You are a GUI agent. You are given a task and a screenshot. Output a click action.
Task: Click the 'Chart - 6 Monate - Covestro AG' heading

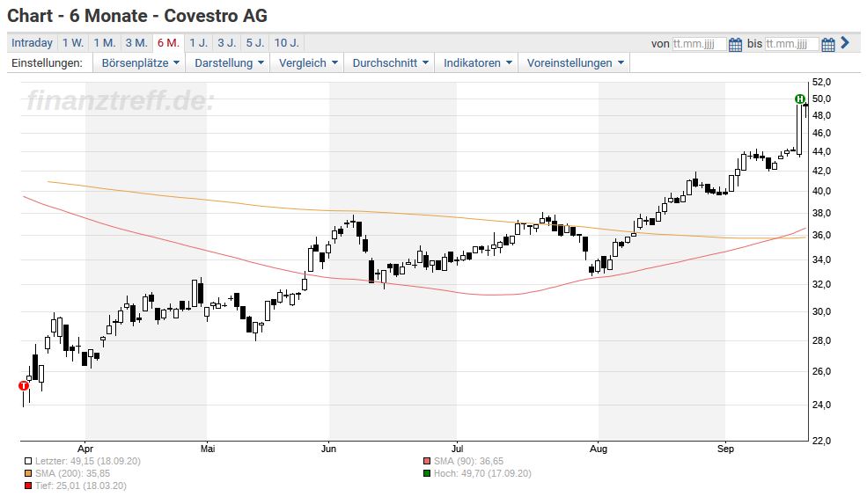click(137, 16)
